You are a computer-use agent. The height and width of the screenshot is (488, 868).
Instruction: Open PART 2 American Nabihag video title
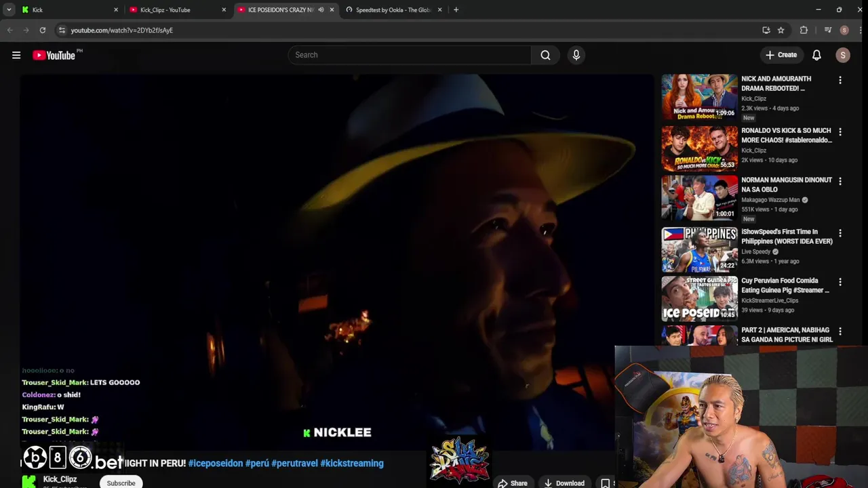(x=787, y=335)
